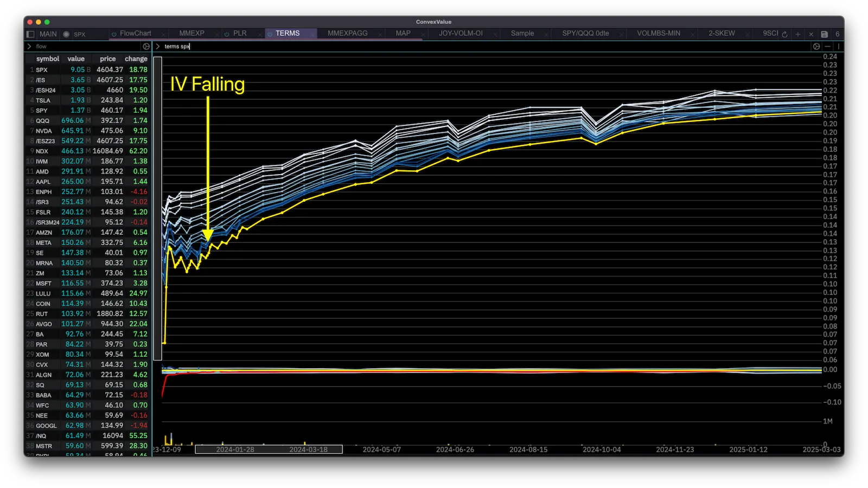Image resolution: width=868 pixels, height=488 pixels.
Task: Sort the flow table by symbol column
Action: pyautogui.click(x=48, y=59)
